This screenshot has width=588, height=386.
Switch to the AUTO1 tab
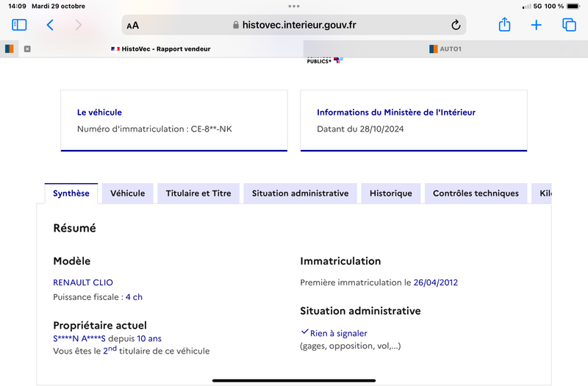[x=445, y=49]
